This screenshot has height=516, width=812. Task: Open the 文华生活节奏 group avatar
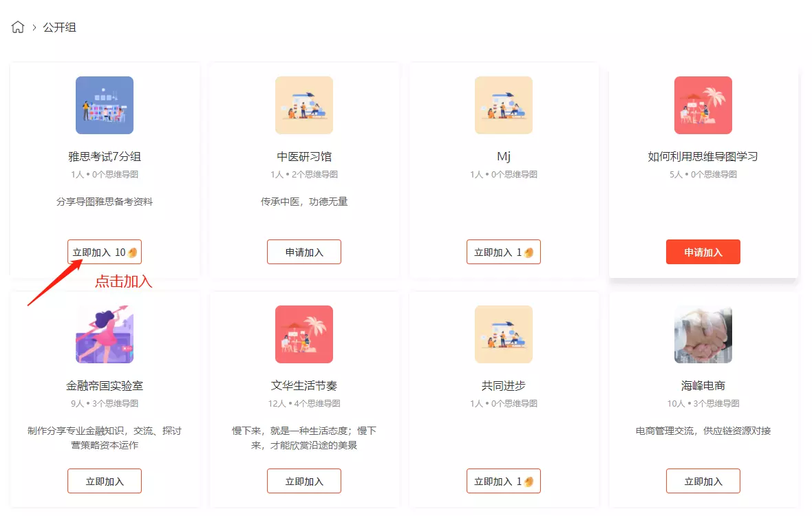(x=304, y=334)
